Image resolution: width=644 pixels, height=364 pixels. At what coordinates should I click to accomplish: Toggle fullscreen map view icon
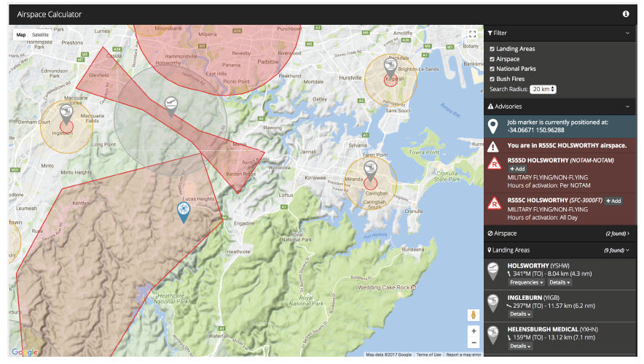point(472,34)
